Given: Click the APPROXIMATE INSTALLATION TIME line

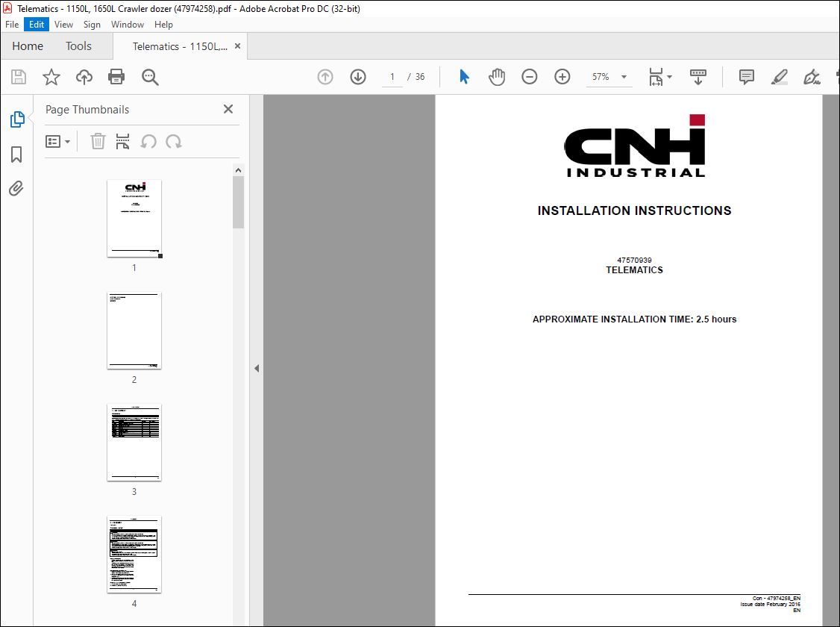Looking at the screenshot, I should (634, 319).
